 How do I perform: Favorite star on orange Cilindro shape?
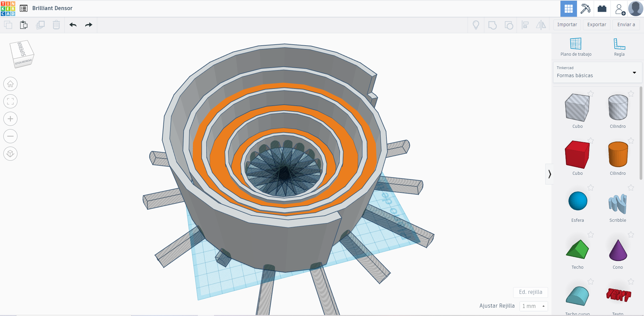[631, 141]
